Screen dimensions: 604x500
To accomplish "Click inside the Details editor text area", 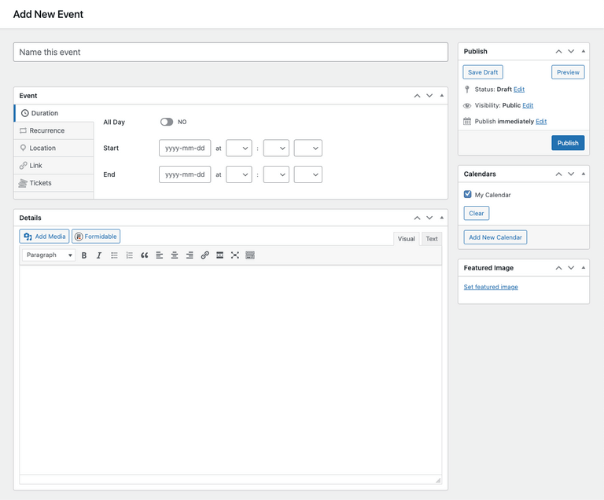I will (x=230, y=370).
